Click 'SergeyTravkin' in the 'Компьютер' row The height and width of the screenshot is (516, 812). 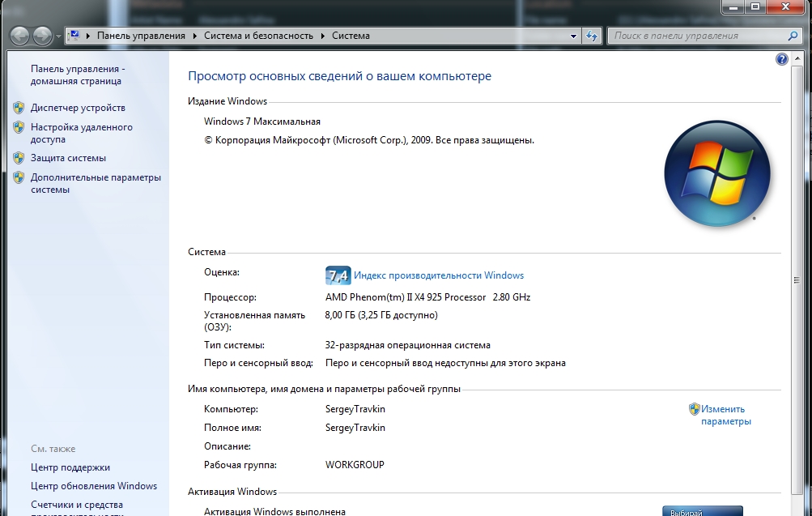point(355,409)
